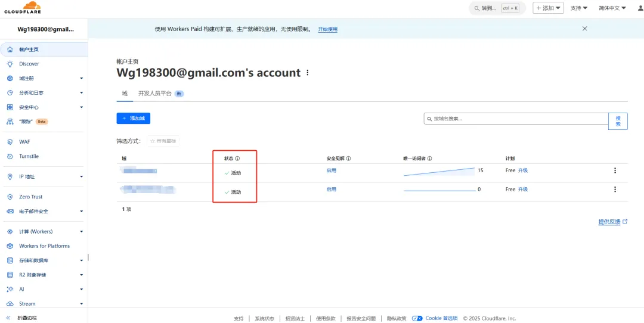Click the Cloudflare logo

pos(23,8)
